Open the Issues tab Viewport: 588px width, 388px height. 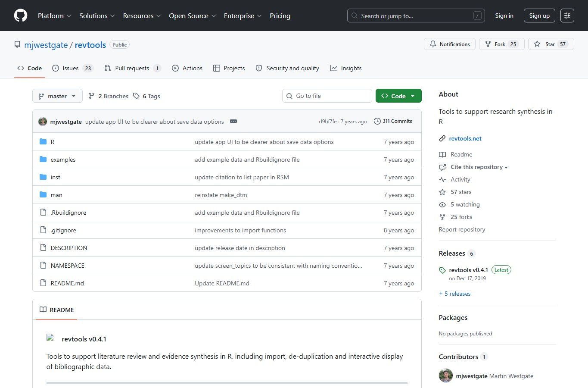[x=73, y=68]
